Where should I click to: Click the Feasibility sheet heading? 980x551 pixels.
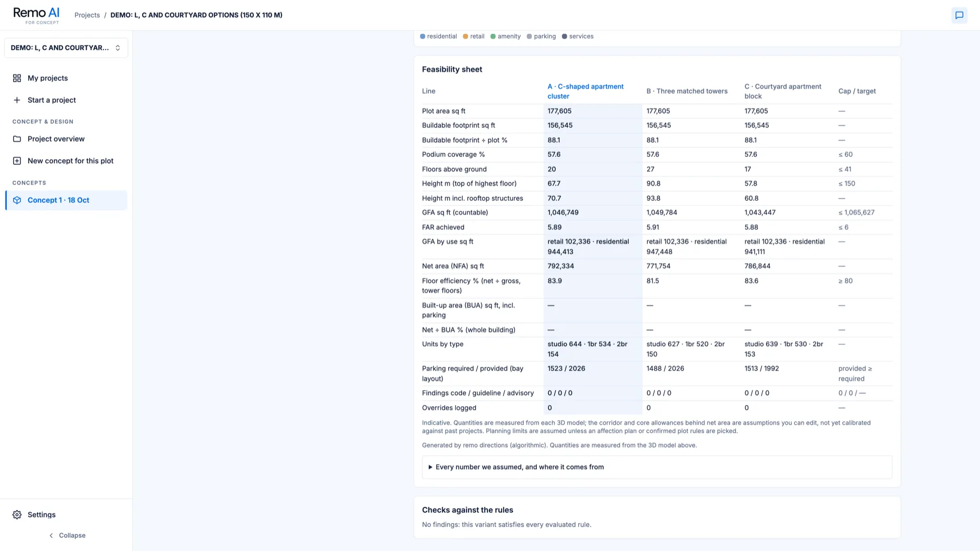pyautogui.click(x=452, y=69)
